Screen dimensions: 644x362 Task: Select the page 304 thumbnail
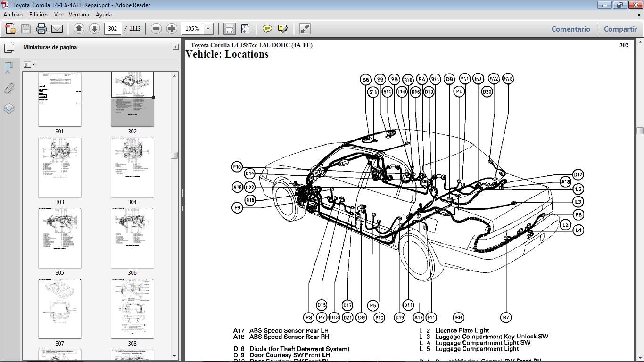[x=132, y=167]
